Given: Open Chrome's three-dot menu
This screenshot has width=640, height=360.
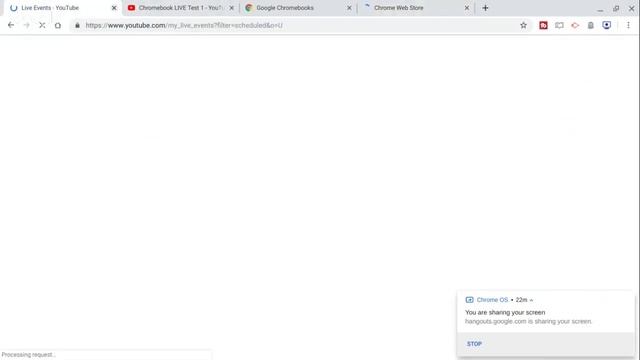Looking at the screenshot, I should (x=628, y=25).
